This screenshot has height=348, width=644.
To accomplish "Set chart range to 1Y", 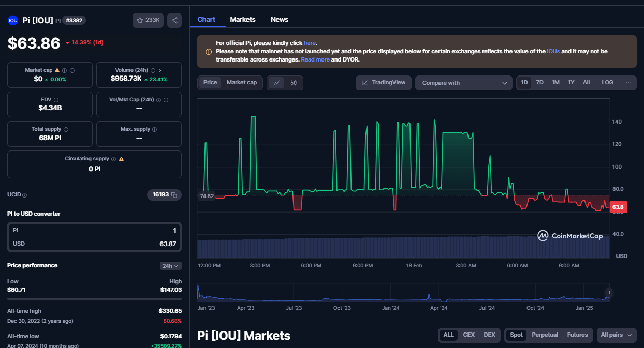I will 571,83.
